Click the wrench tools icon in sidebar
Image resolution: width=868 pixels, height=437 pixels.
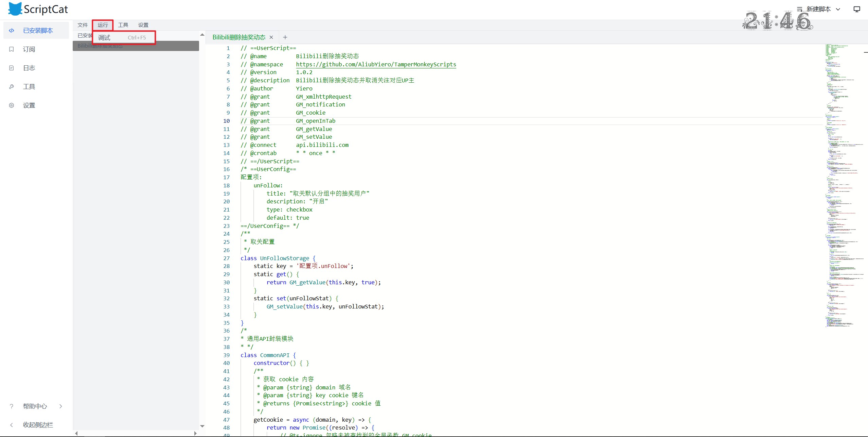tap(12, 87)
